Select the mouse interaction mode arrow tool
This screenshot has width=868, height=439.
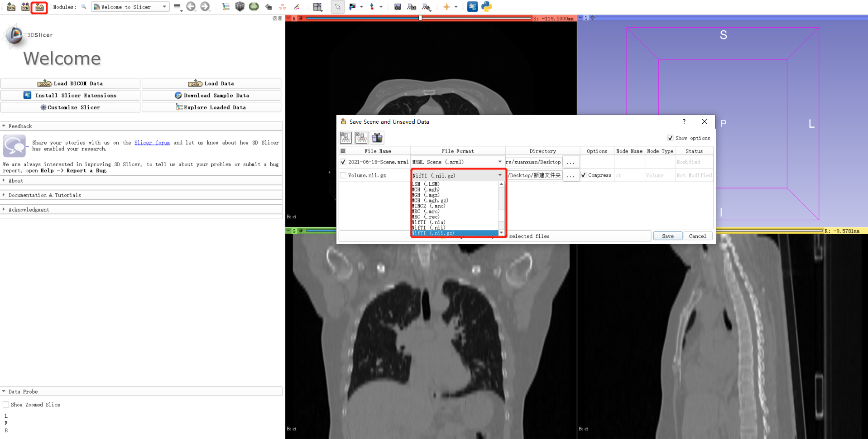point(337,7)
